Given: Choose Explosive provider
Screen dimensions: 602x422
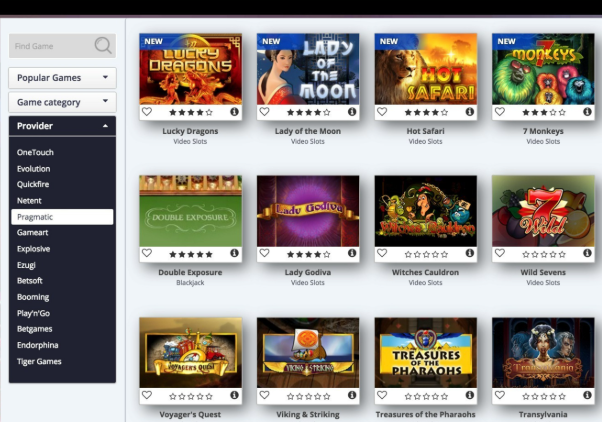Looking at the screenshot, I should pyautogui.click(x=33, y=249).
